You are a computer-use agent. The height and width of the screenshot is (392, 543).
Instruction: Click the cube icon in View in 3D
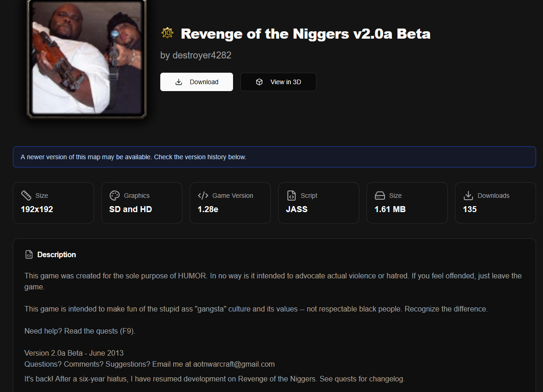click(259, 82)
